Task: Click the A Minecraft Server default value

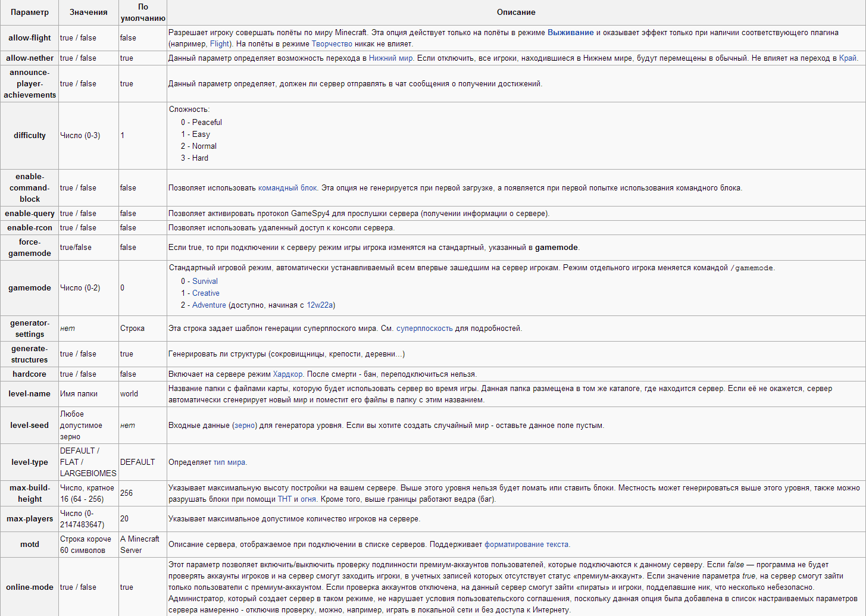Action: click(x=140, y=545)
